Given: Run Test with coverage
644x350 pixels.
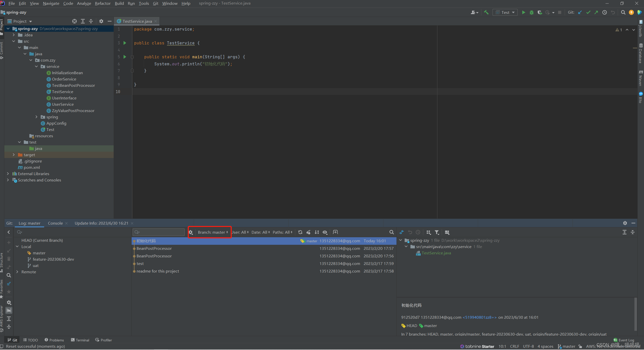Looking at the screenshot, I should click(540, 12).
